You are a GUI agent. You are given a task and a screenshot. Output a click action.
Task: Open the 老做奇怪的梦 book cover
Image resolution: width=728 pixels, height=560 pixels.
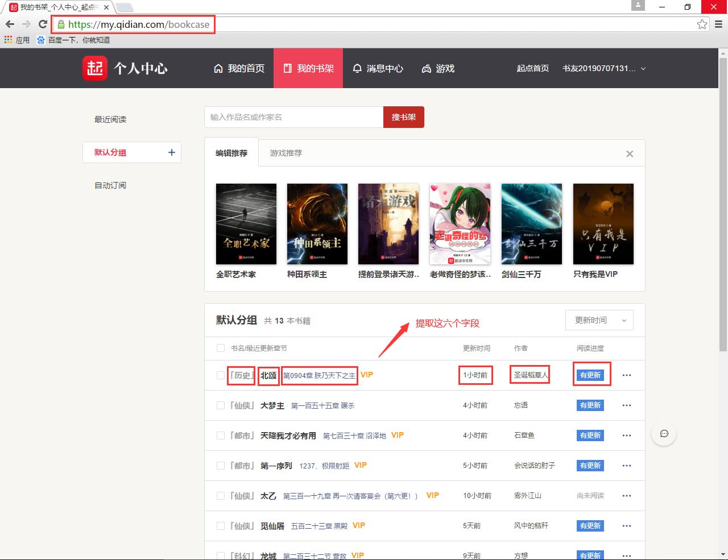[x=460, y=224]
